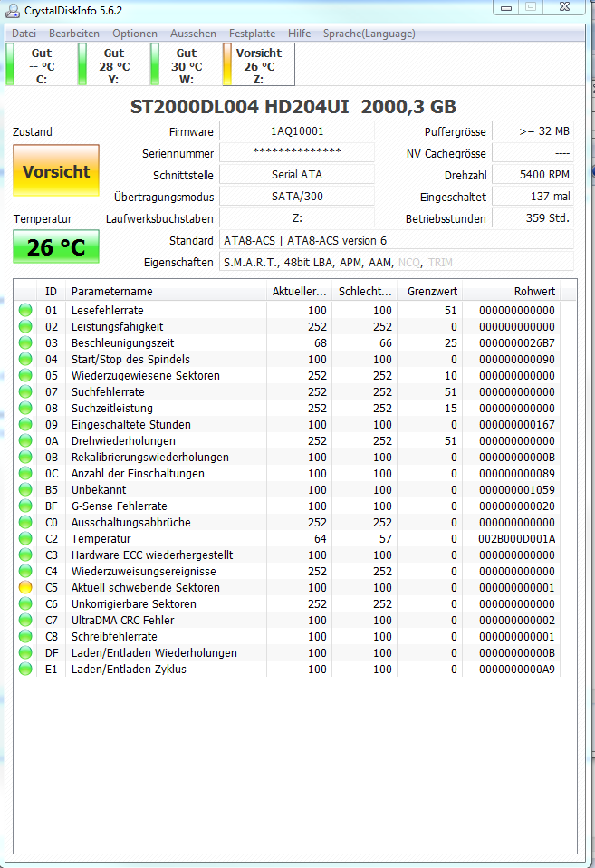The image size is (595, 868).
Task: Click green status icon for Wiederzuweisungsereignisse
Action: click(25, 571)
